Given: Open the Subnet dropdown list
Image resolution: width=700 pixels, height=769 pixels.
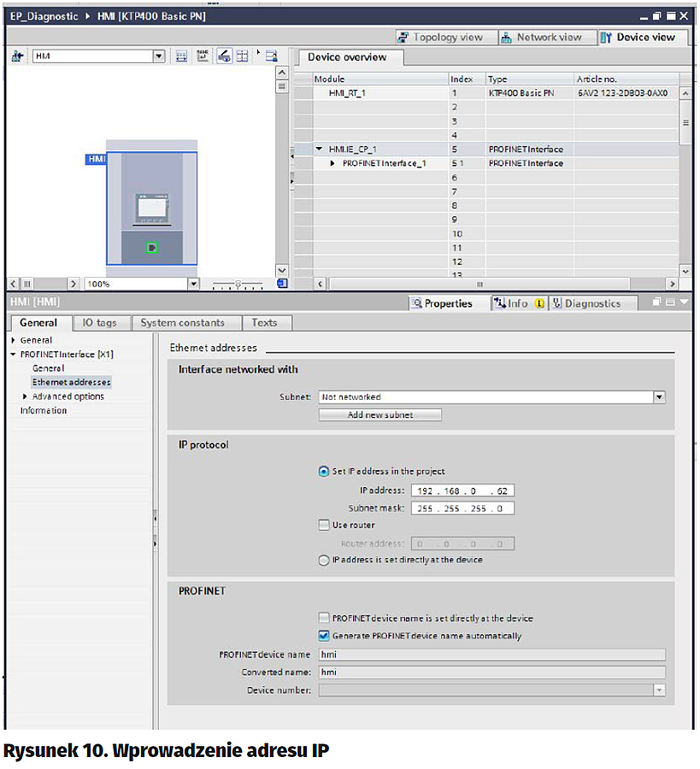Looking at the screenshot, I should [x=659, y=397].
